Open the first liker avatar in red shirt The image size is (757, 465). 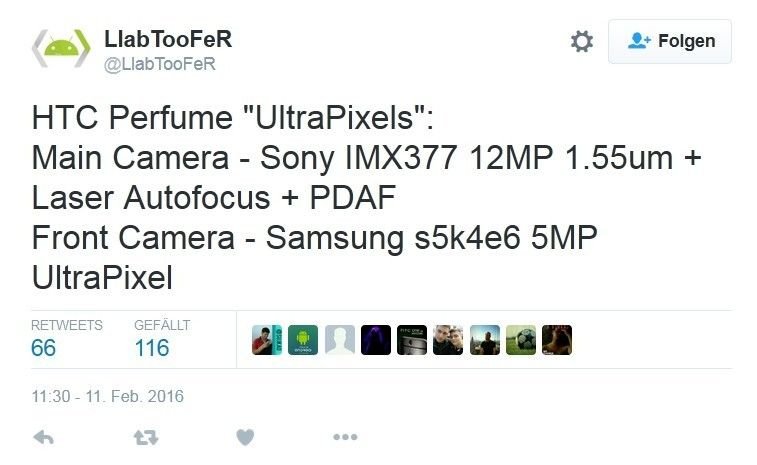(x=267, y=340)
